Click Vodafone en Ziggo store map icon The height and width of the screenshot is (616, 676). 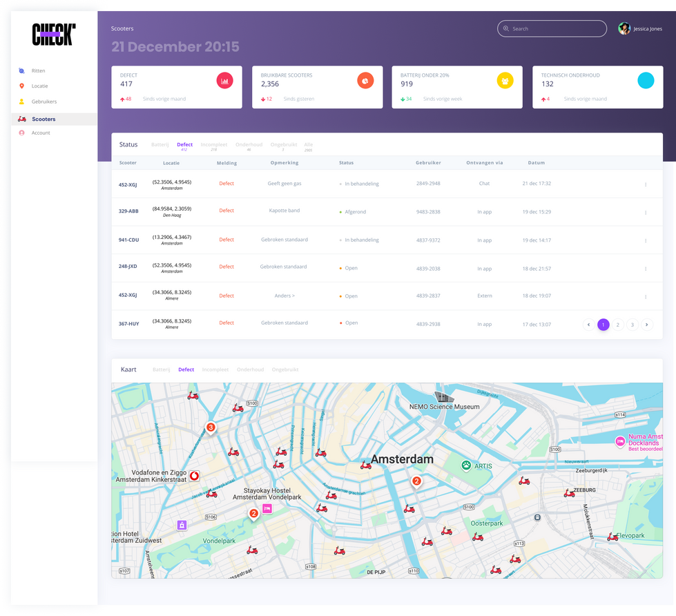click(195, 476)
